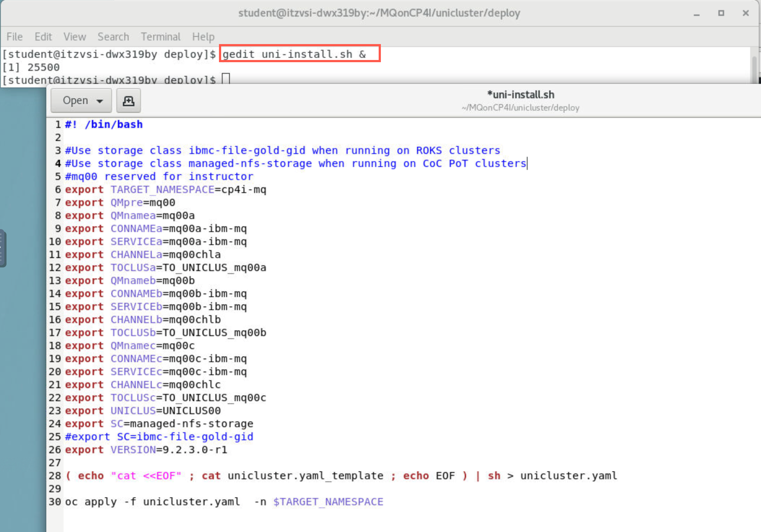
Task: Click the SERVICEc=mq00c-ibm-mq line
Action: click(x=156, y=372)
